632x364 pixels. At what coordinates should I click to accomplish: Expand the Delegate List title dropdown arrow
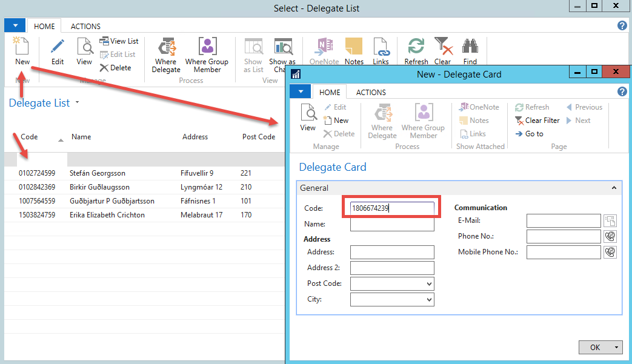click(x=78, y=103)
